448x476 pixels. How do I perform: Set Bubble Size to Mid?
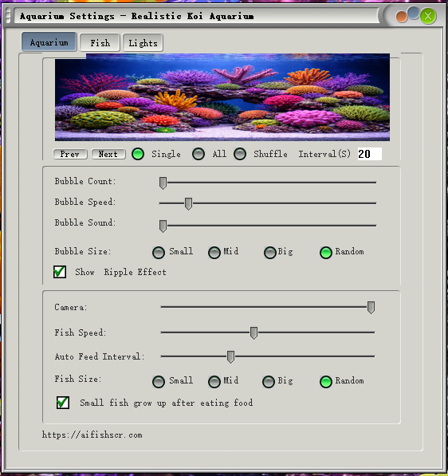[x=214, y=252]
